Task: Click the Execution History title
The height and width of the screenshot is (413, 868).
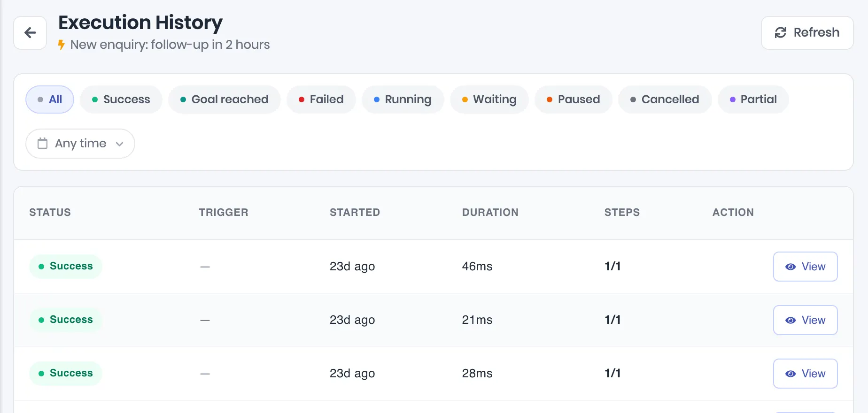Action: pyautogui.click(x=140, y=23)
